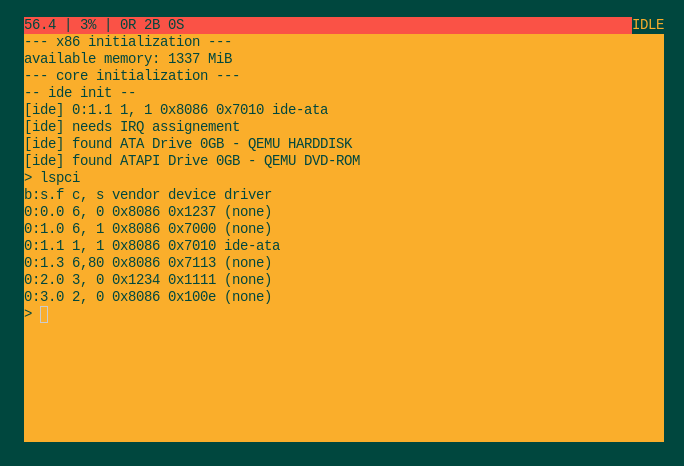Click the terminal cursor at the prompt
This screenshot has height=466, width=684.
(44, 314)
